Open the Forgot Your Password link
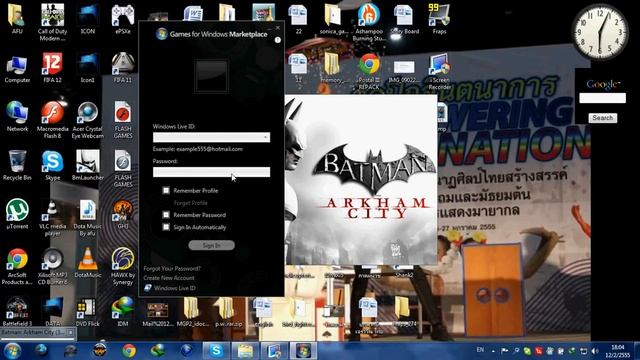The width and height of the screenshot is (640, 360). (x=172, y=269)
